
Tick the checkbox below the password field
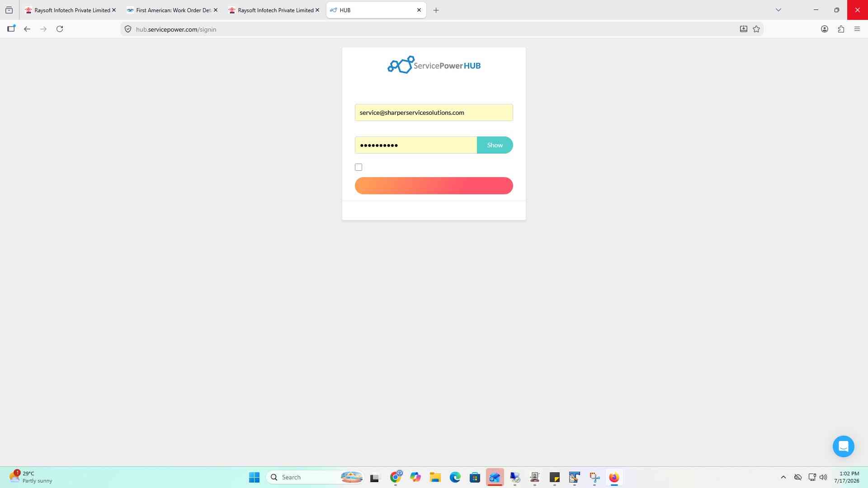(359, 167)
